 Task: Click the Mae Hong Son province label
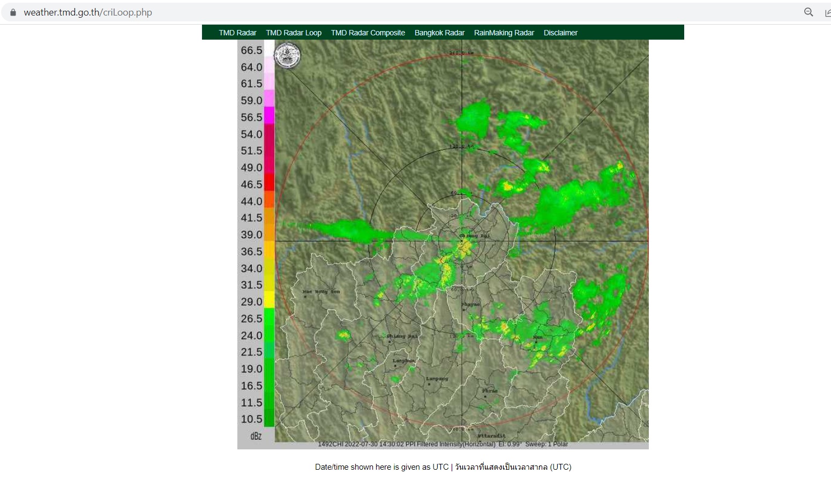pos(321,292)
